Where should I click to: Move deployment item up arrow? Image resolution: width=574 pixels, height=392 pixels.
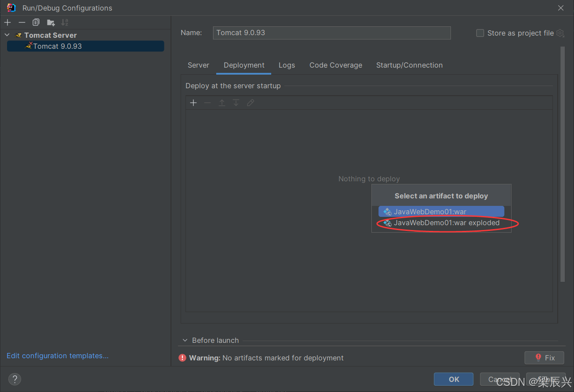click(222, 103)
